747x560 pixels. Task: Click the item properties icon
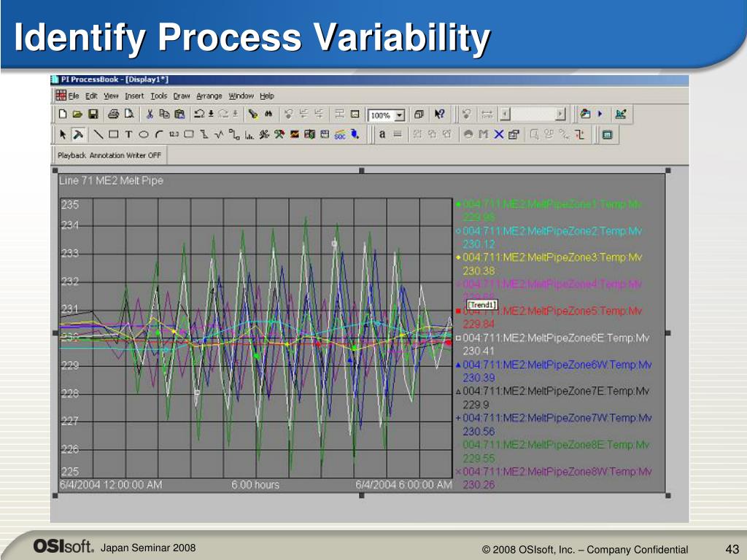pyautogui.click(x=514, y=135)
